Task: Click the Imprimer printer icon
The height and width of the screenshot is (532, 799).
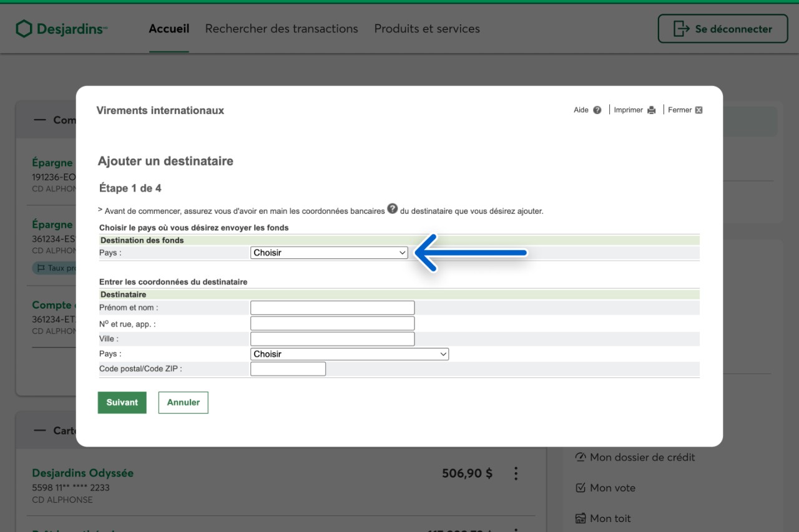Action: (x=652, y=110)
